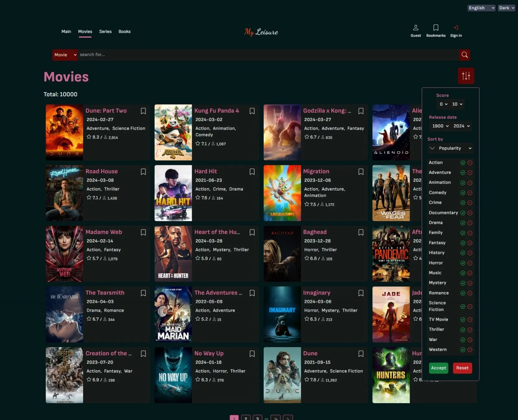518x420 pixels.
Task: Open the Movie search type dropdown
Action: [x=65, y=55]
